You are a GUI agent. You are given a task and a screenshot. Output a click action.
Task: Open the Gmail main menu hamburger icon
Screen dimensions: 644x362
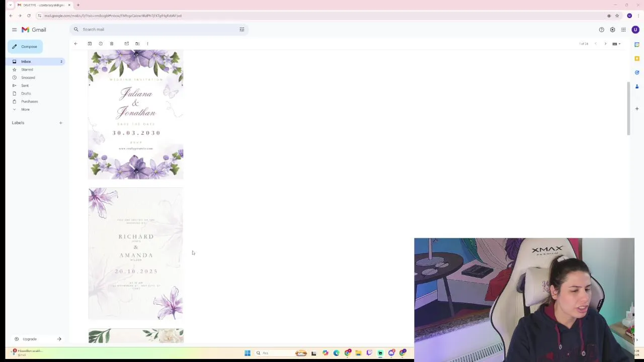[x=14, y=30]
